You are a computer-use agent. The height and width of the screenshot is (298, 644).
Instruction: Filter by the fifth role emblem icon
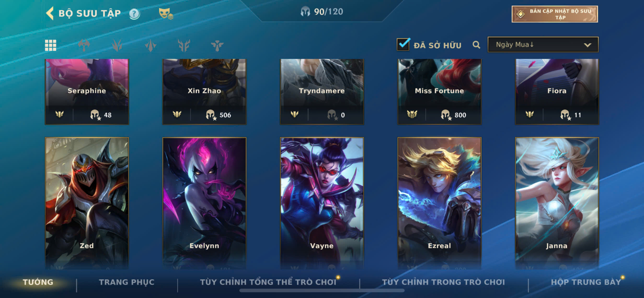click(x=217, y=45)
